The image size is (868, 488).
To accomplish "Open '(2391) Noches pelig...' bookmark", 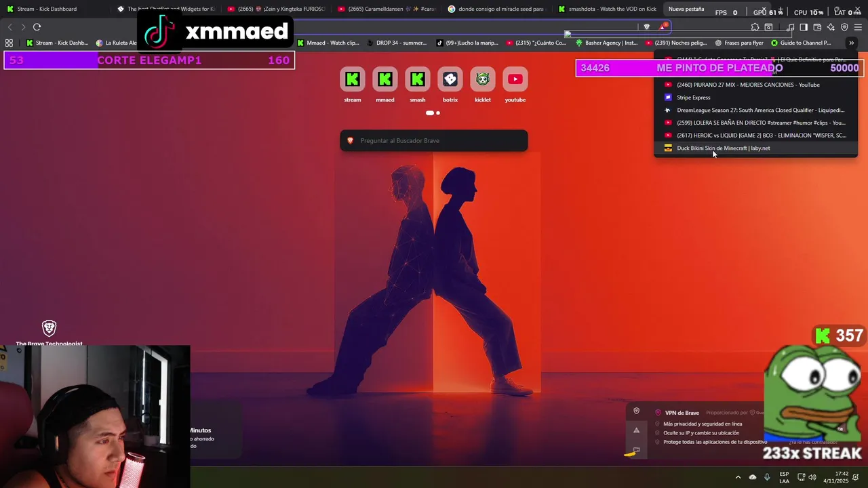I will 675,43.
